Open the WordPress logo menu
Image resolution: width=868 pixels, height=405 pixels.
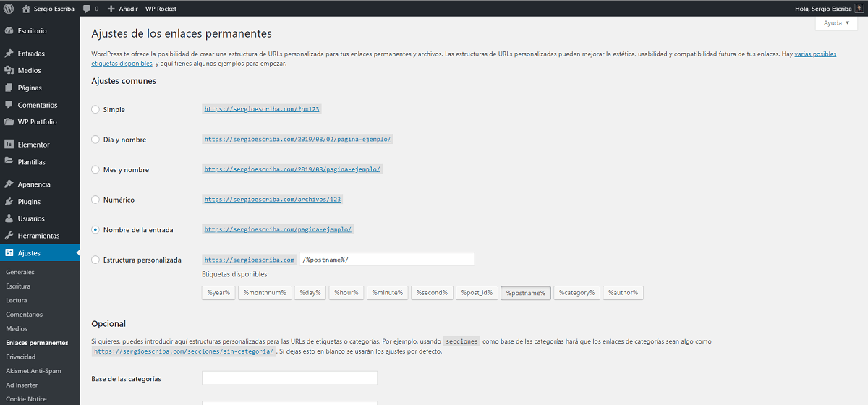click(9, 9)
